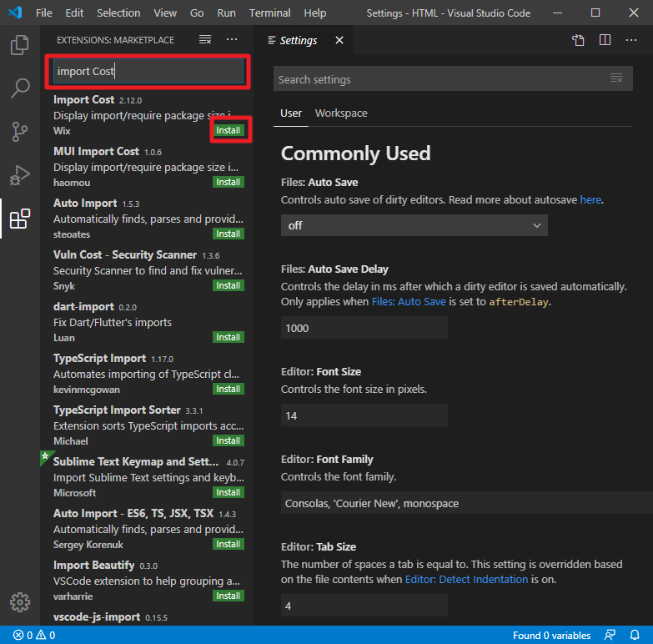Install the dart-import extension
Viewport: 653px width, 644px height.
(x=229, y=337)
